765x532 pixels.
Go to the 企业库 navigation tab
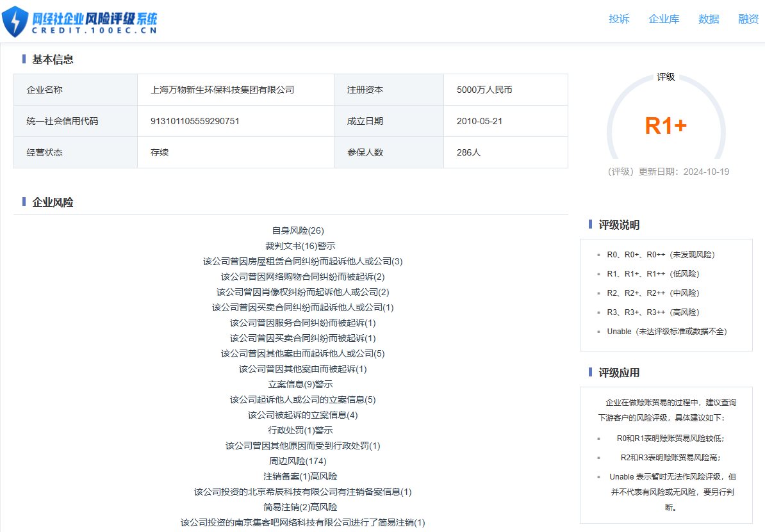pos(664,19)
